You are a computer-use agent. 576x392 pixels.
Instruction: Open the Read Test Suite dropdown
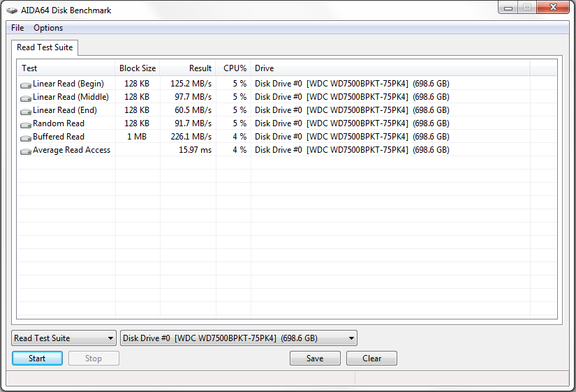pos(64,338)
